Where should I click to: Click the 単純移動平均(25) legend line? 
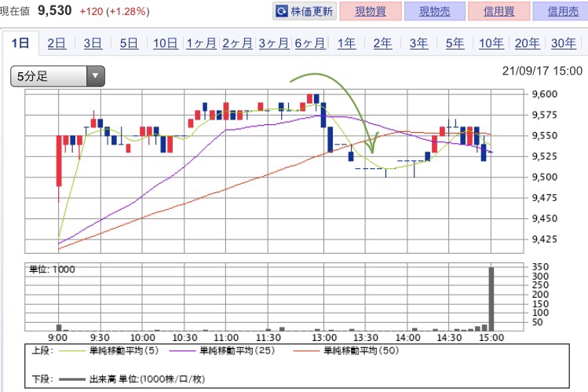pyautogui.click(x=183, y=351)
